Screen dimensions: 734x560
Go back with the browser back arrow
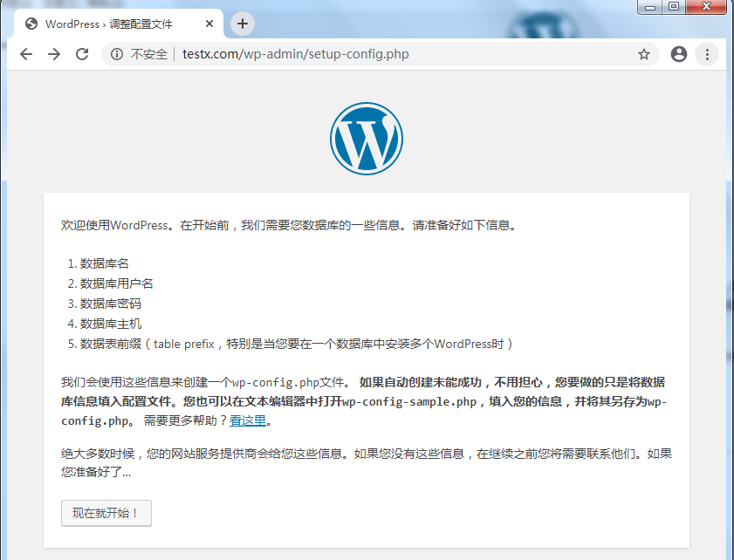point(26,54)
